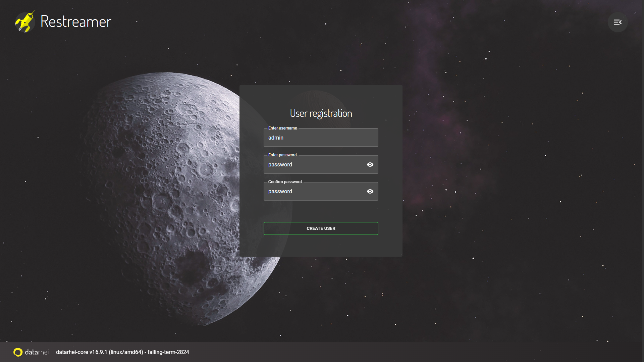
Task: Click the Restreamer rocket logo
Action: click(25, 22)
